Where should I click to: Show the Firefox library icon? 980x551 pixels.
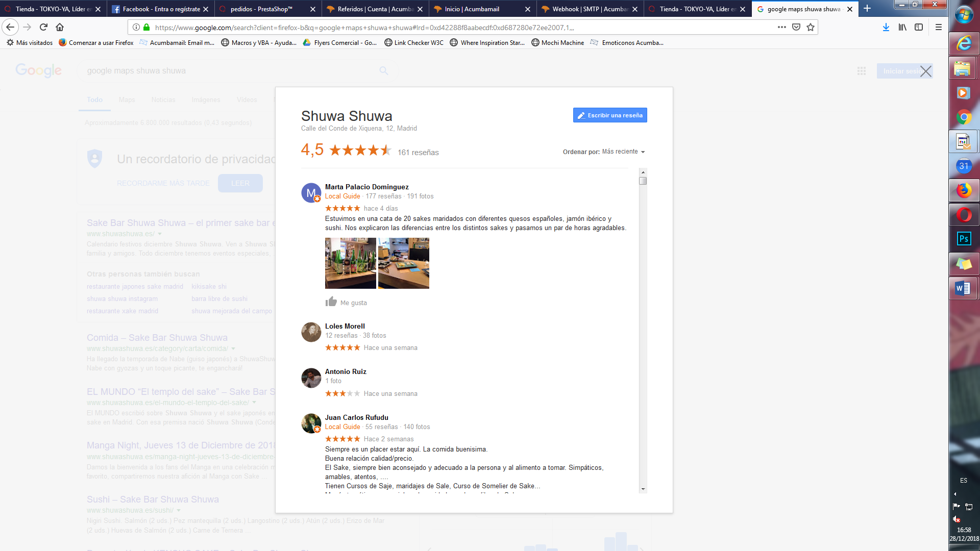pos(902,27)
